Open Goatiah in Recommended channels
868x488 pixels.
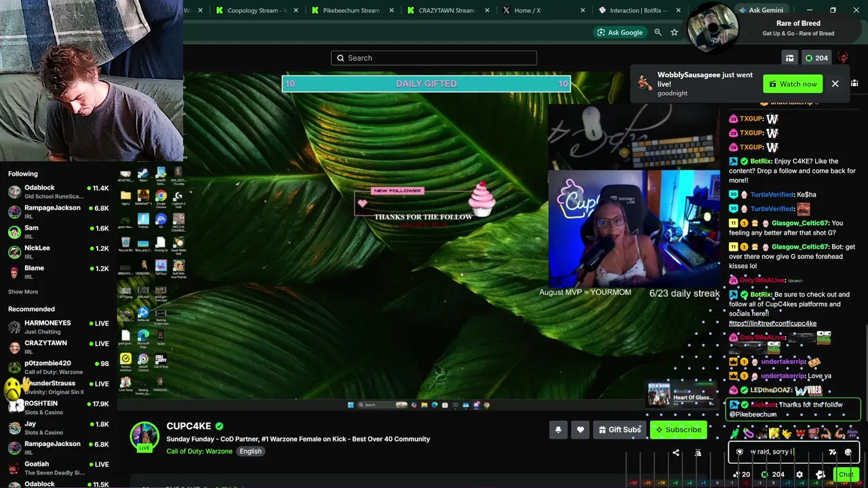(58, 468)
